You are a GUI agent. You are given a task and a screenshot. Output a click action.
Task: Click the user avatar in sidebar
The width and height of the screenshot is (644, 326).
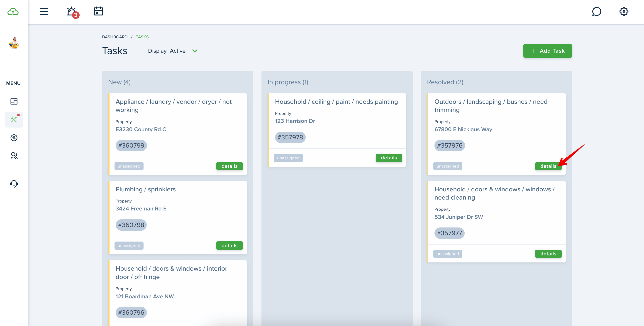(14, 43)
